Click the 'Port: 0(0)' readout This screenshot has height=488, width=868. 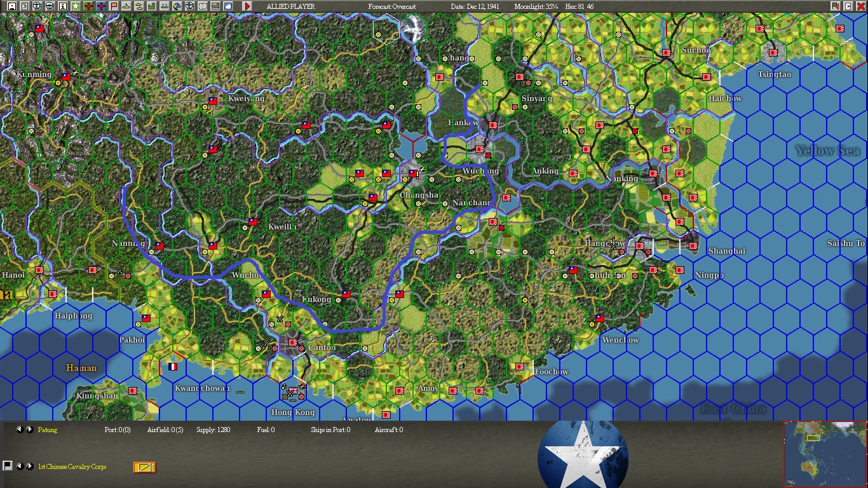(118, 430)
